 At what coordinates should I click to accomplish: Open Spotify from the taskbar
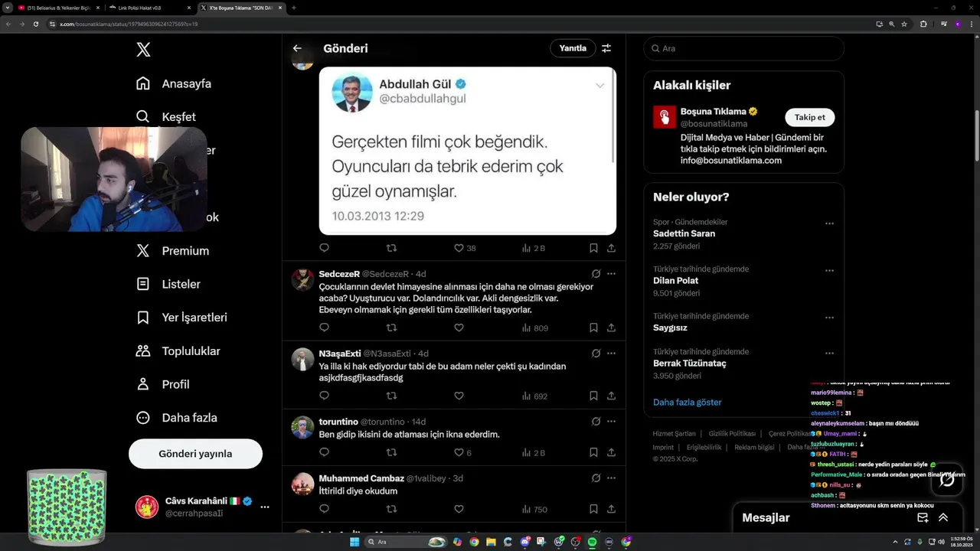592,542
